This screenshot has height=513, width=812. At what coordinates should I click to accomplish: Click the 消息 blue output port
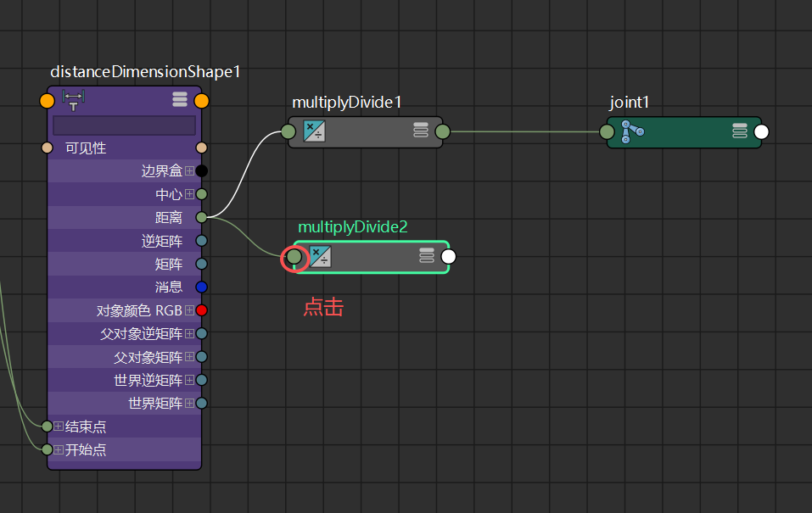pos(201,287)
